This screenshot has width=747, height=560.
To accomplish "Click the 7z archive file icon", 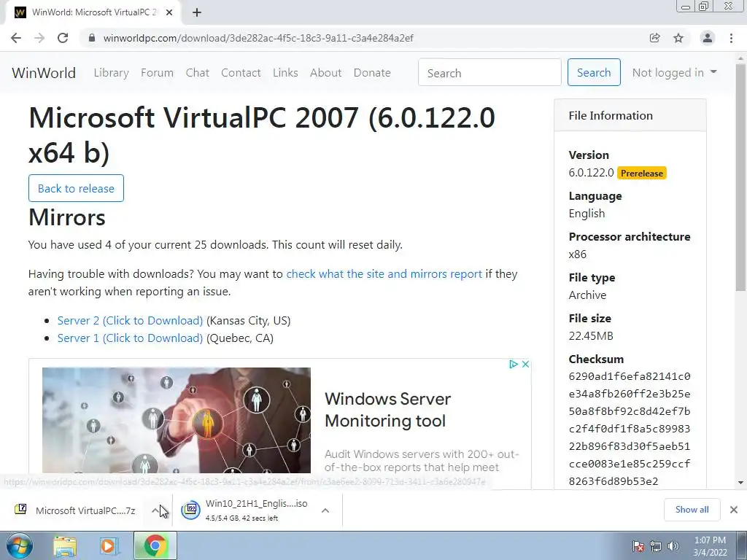I will (20, 510).
